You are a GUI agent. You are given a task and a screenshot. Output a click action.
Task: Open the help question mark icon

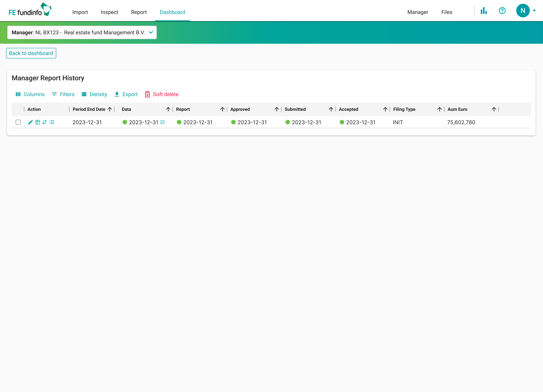click(502, 11)
